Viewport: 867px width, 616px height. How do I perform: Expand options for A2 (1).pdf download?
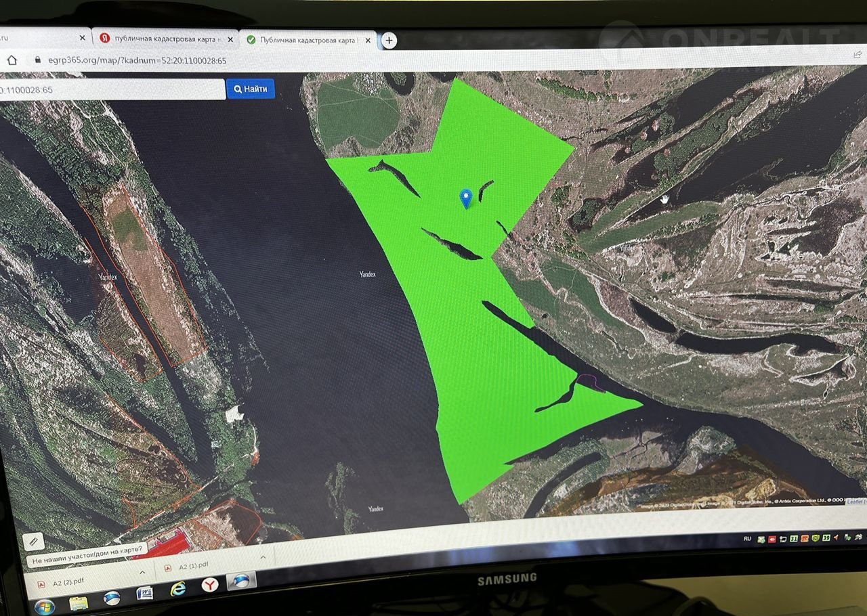point(263,558)
